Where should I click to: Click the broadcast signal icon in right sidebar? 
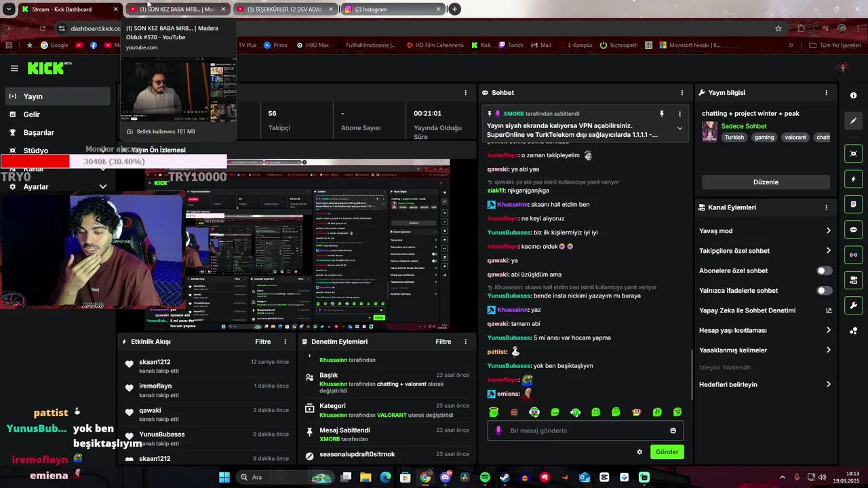(x=853, y=255)
